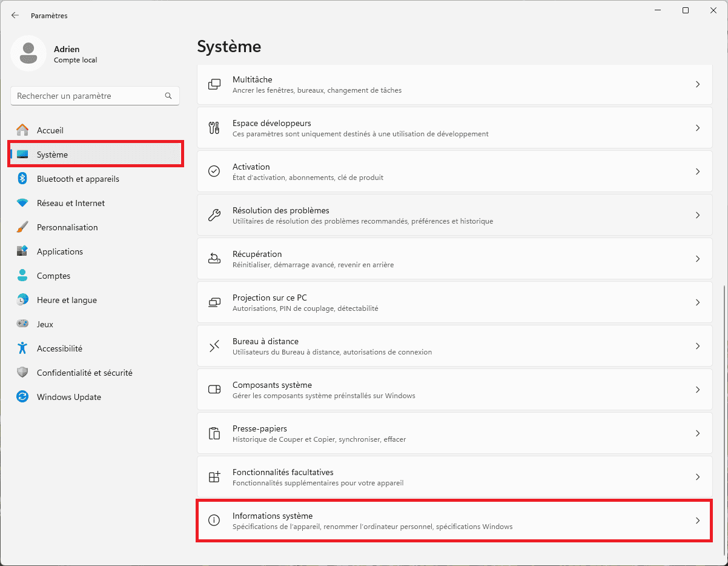Click the Informations système chevron
728x566 pixels.
click(x=698, y=521)
